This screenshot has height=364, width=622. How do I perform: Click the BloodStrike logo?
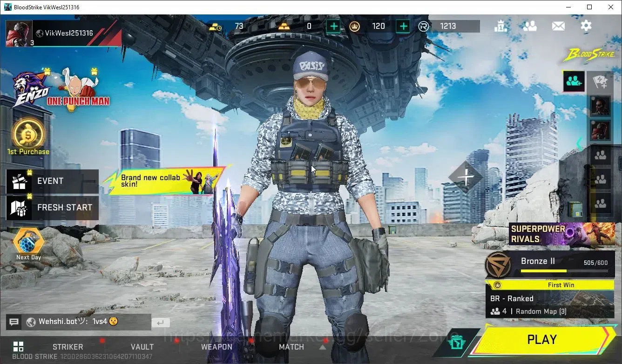(x=589, y=55)
